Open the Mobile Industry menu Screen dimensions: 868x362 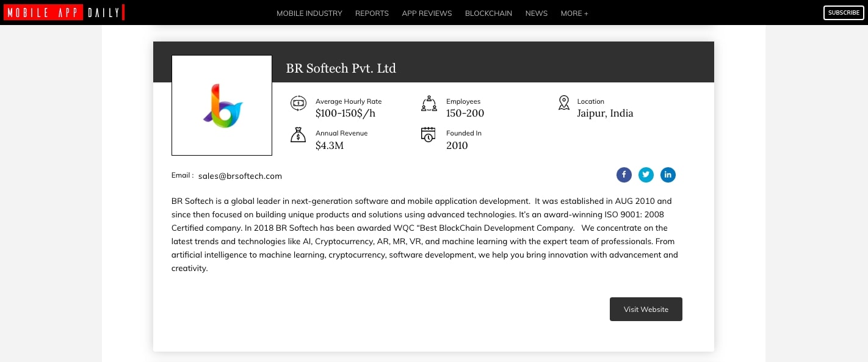click(309, 13)
